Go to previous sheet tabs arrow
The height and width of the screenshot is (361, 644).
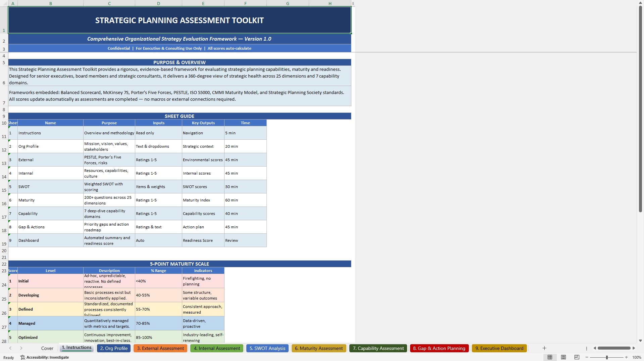pyautogui.click(x=10, y=348)
